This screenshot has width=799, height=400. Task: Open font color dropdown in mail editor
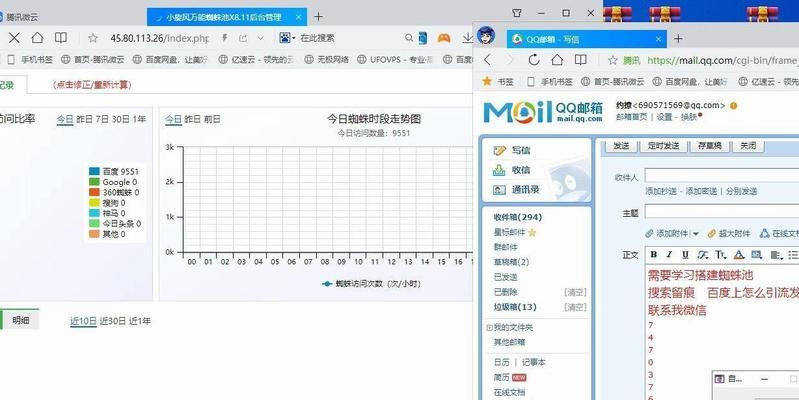[x=739, y=255]
